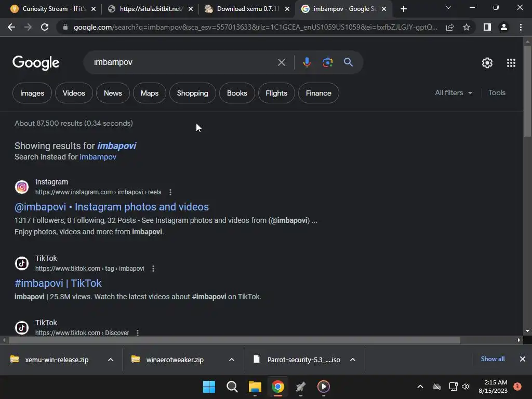Open the notification center badge
Viewport: 532px width, 399px height.
[517, 387]
